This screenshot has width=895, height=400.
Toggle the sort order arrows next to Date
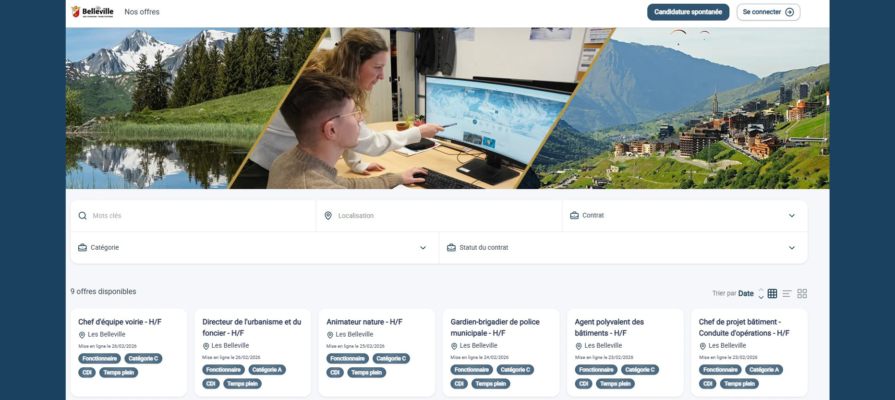tap(760, 294)
